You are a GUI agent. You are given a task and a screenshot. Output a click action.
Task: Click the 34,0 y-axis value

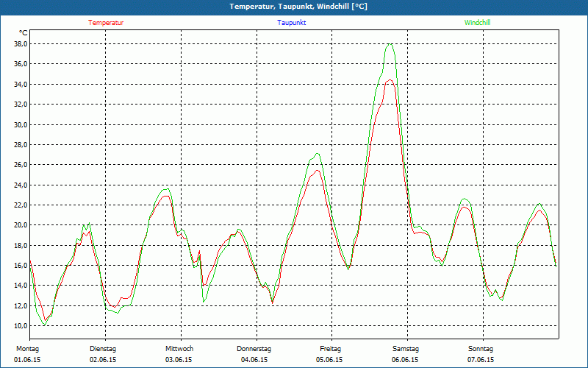[21, 84]
